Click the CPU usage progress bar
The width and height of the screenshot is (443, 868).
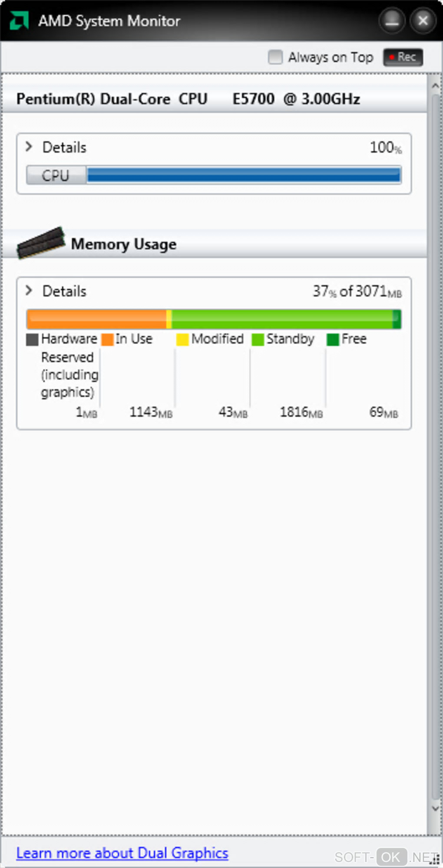click(x=243, y=175)
